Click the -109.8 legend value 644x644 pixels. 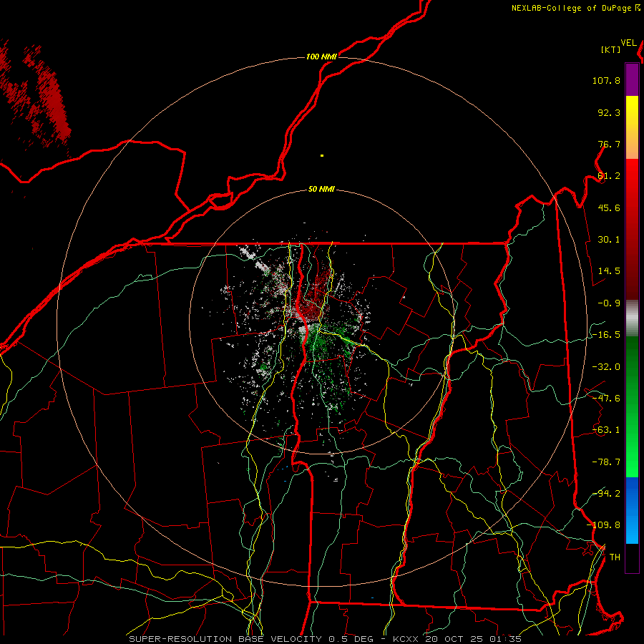[x=603, y=525]
